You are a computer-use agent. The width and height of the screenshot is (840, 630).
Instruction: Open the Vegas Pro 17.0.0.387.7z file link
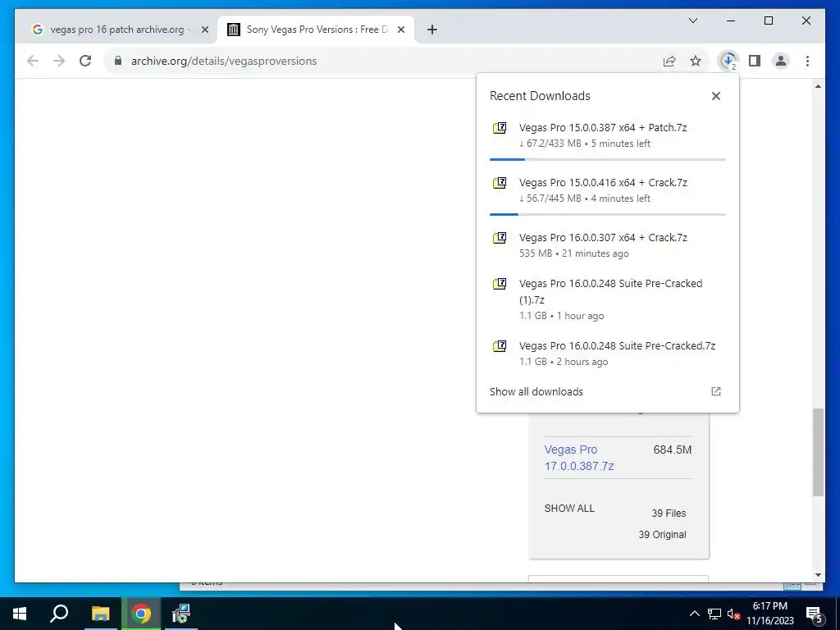click(x=579, y=458)
